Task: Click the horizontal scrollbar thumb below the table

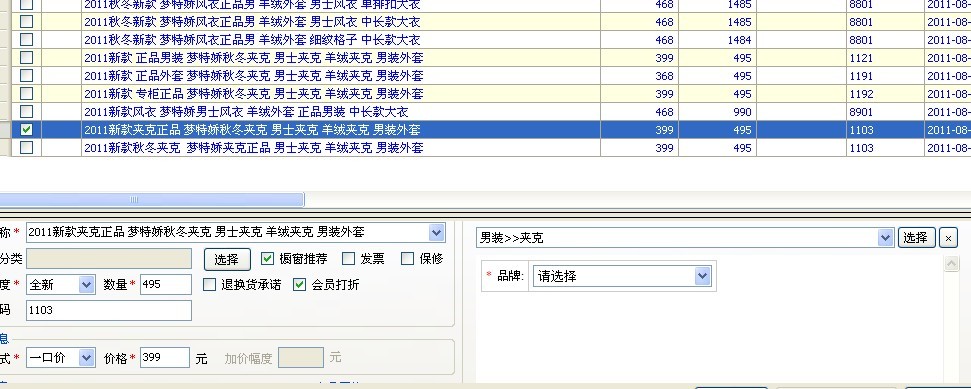Action: point(152,199)
